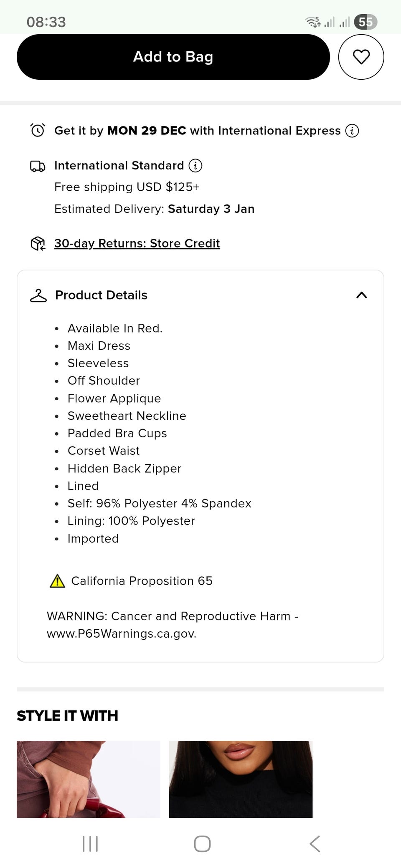Open the red handbag product thumbnail
Viewport: 401px width, 868px height.
pyautogui.click(x=89, y=779)
